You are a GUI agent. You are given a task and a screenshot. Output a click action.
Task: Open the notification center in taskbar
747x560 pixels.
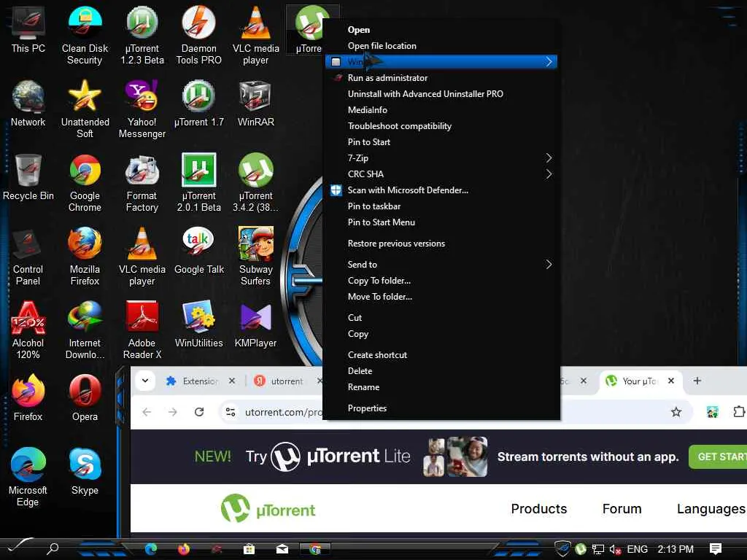(715, 549)
